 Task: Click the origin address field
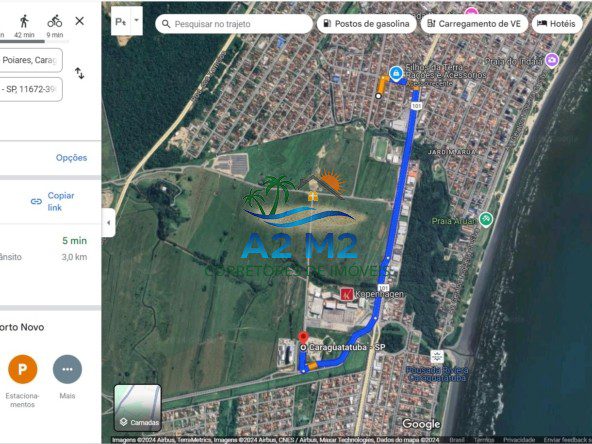point(31,60)
